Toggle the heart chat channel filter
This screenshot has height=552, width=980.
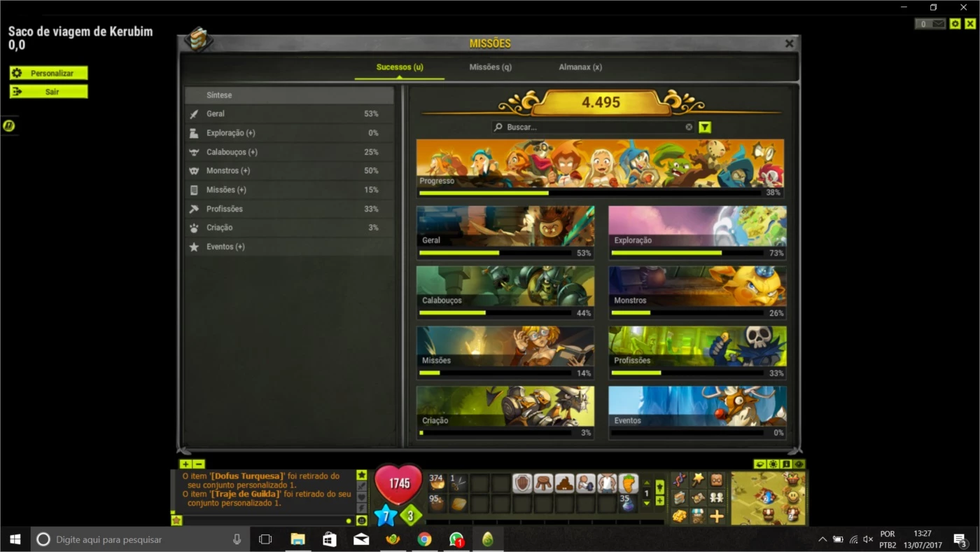click(x=362, y=497)
